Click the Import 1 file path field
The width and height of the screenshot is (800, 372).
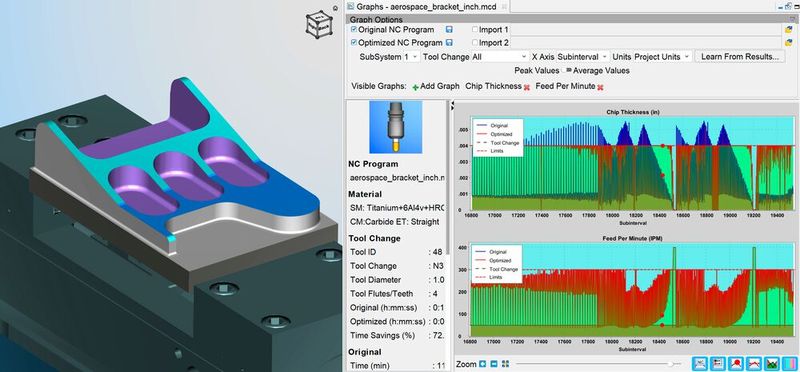tap(646, 30)
